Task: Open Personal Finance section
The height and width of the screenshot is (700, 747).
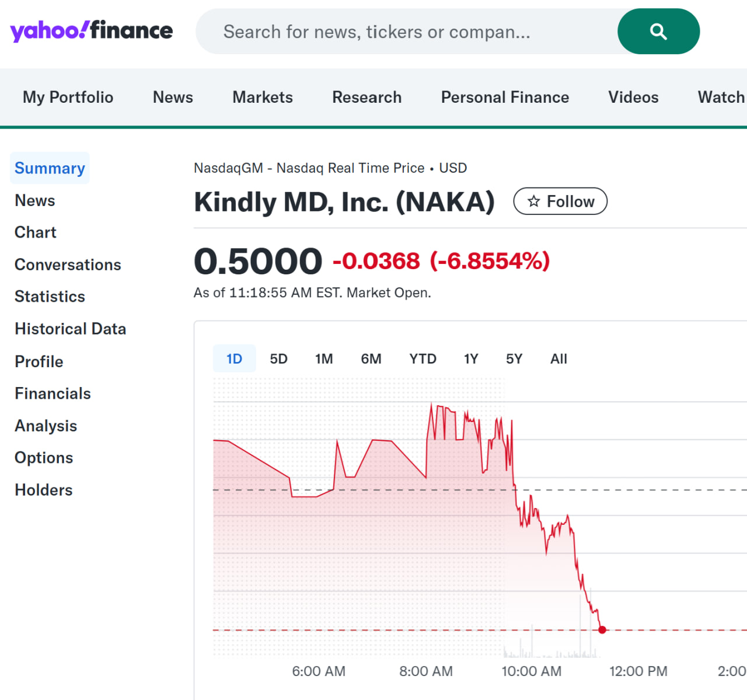Action: (x=505, y=97)
